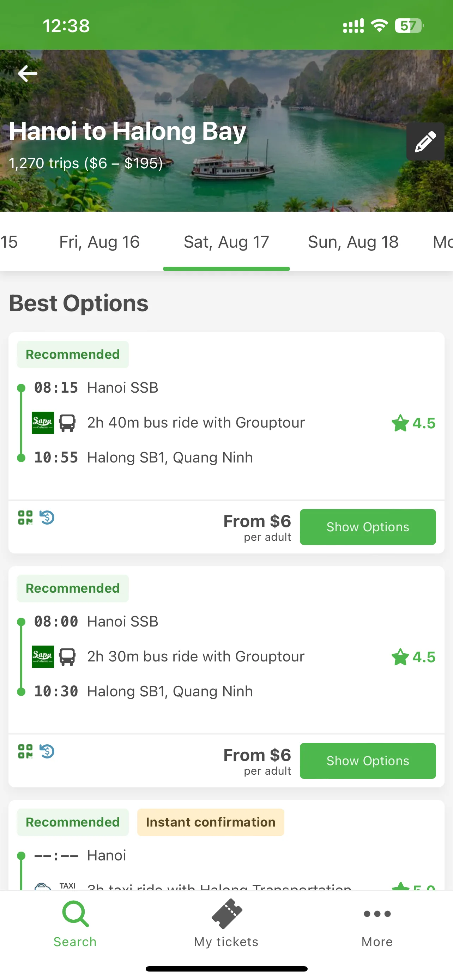453x980 pixels.
Task: Tap QR code icon on second trip
Action: (25, 751)
